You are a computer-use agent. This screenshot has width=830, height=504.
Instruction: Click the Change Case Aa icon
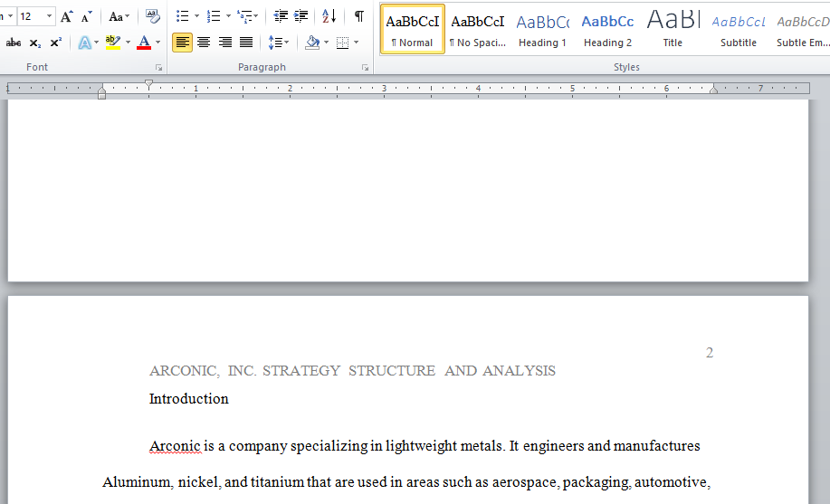pos(119,16)
